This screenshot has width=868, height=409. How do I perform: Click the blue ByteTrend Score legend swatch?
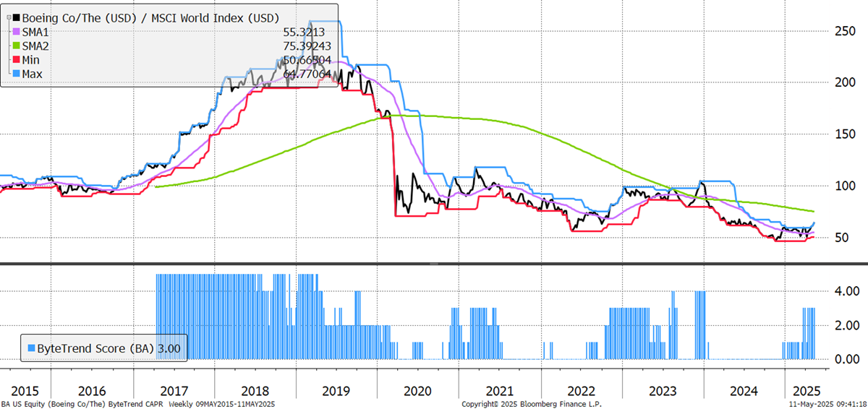30,348
